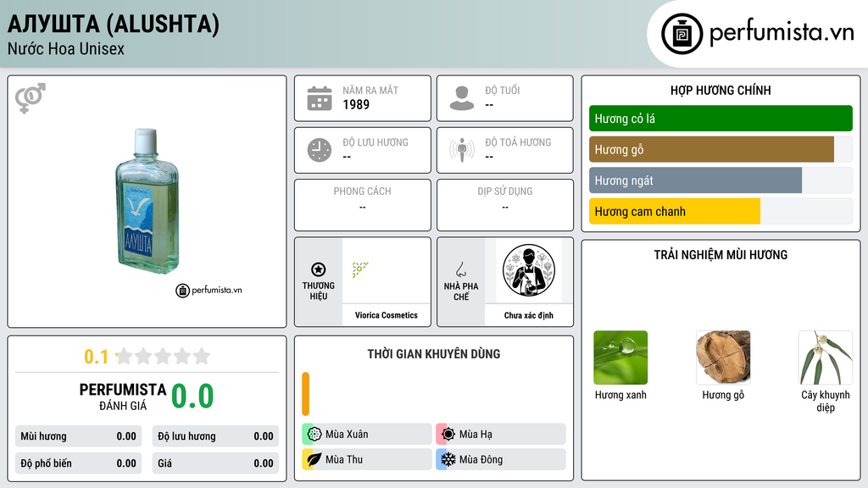The height and width of the screenshot is (488, 868).
Task: Click the Thời gian khuyên dùng heading
Action: pyautogui.click(x=434, y=354)
